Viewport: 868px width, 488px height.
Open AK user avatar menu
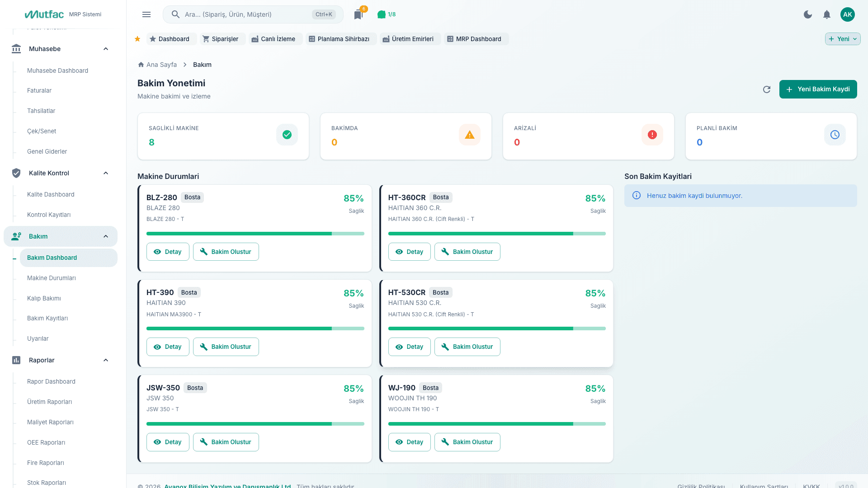[x=848, y=14]
